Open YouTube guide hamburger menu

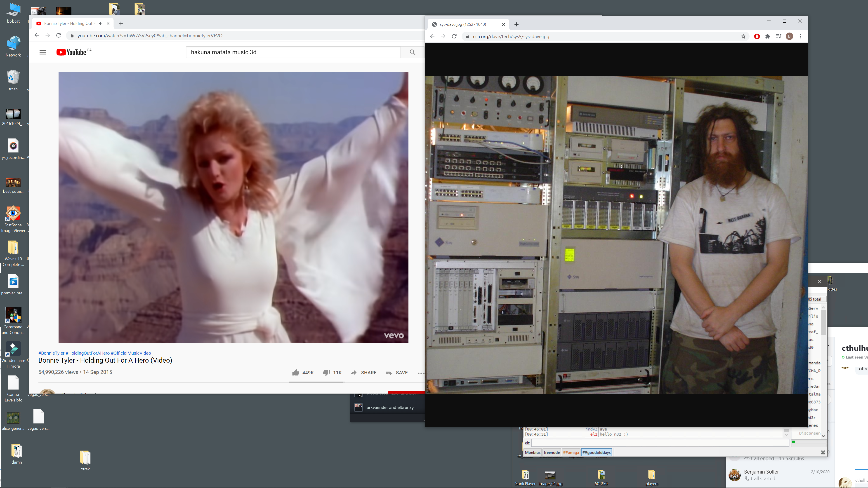pyautogui.click(x=43, y=52)
